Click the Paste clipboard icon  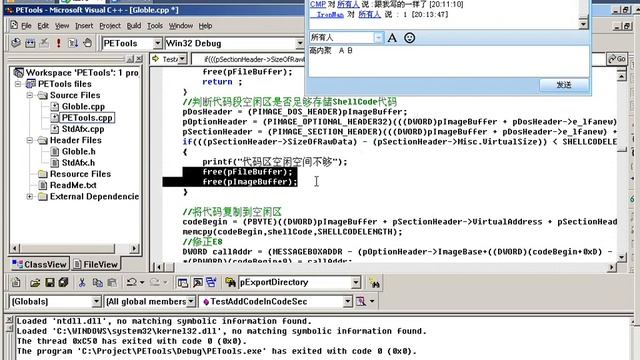112,282
